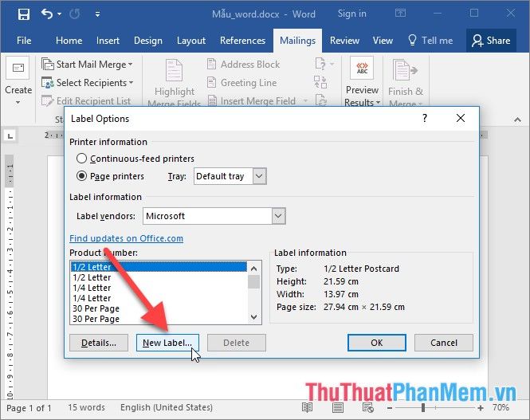Screen dimensions: 530x420
Task: Click Highlight Merge Fields icon
Action: [175, 70]
